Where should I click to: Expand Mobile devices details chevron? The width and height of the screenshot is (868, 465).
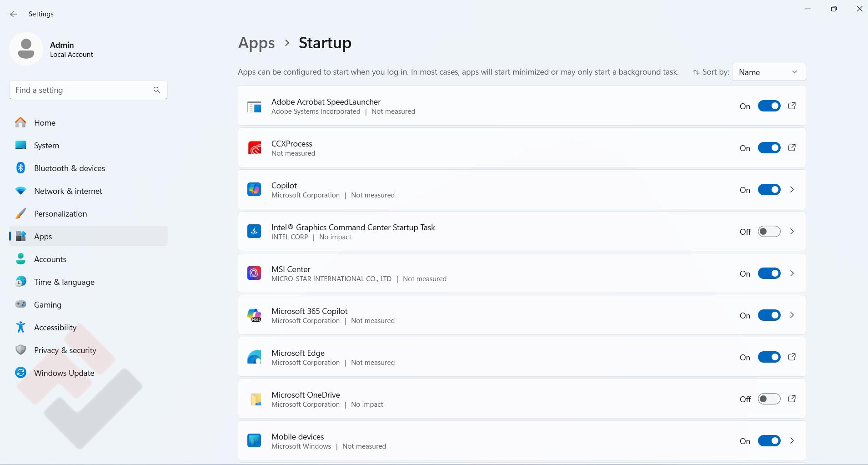tap(792, 441)
